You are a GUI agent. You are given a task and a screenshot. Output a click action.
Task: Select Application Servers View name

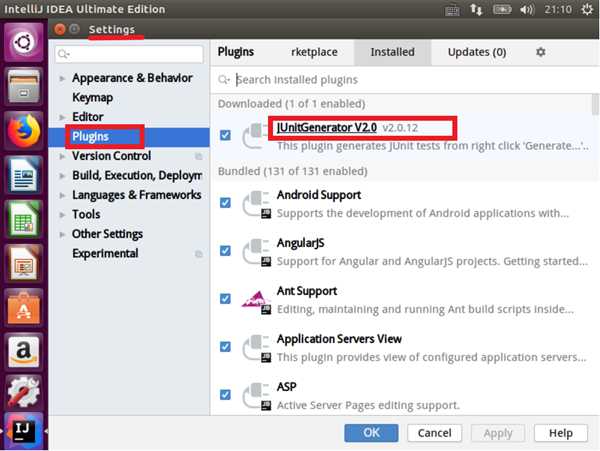tap(339, 339)
